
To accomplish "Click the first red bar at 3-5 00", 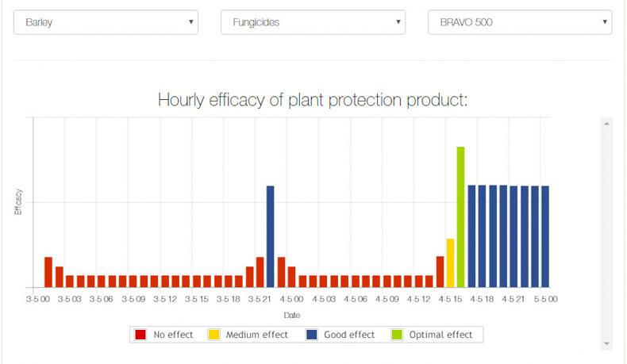I will (x=48, y=272).
